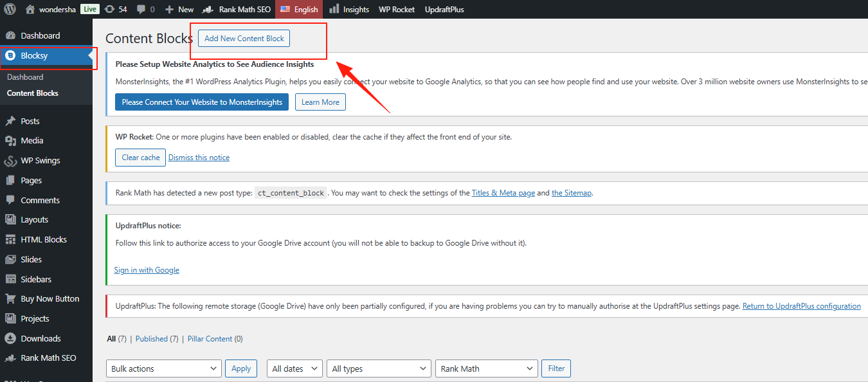Open WP Rocket menu in admin bar
This screenshot has height=382, width=868.
point(397,9)
